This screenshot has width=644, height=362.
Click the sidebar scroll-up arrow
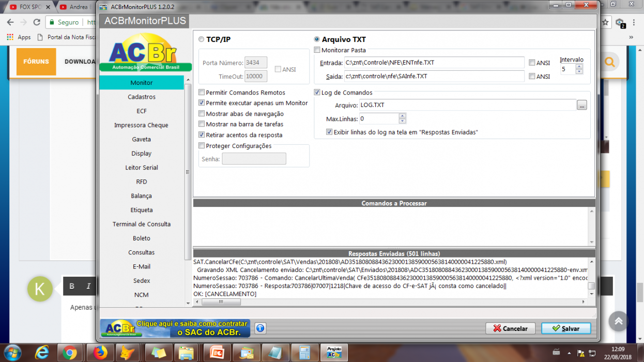coord(188,79)
